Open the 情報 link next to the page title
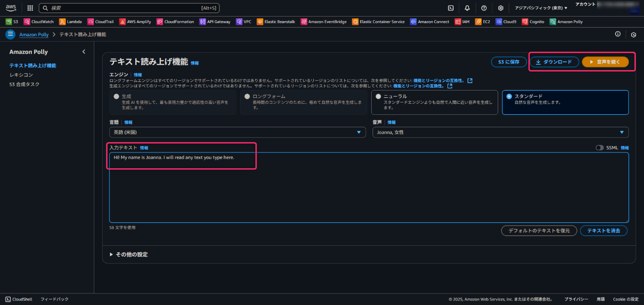This screenshot has width=644, height=305. pyautogui.click(x=195, y=63)
